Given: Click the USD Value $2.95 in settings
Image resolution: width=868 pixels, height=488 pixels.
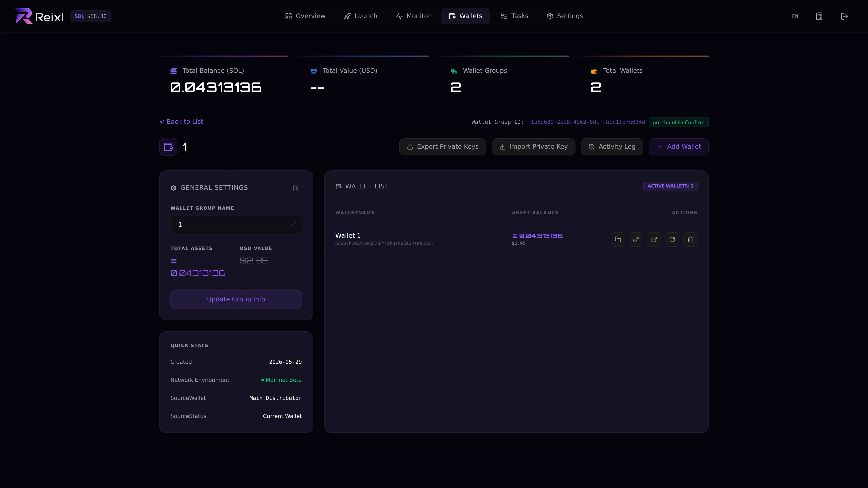Looking at the screenshot, I should pyautogui.click(x=254, y=261).
